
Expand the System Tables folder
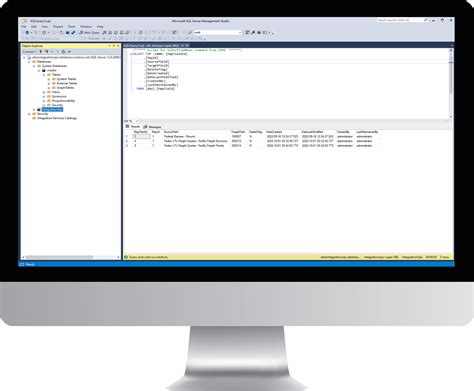point(49,79)
